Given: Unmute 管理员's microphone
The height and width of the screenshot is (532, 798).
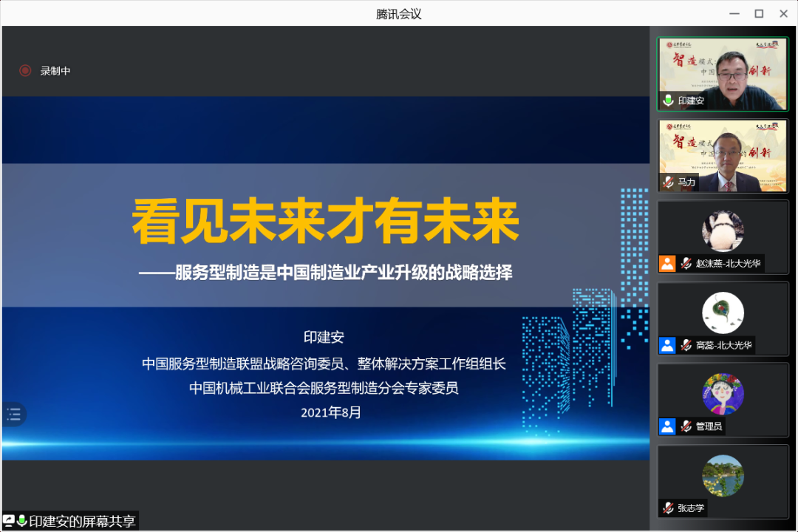Looking at the screenshot, I should 686,426.
